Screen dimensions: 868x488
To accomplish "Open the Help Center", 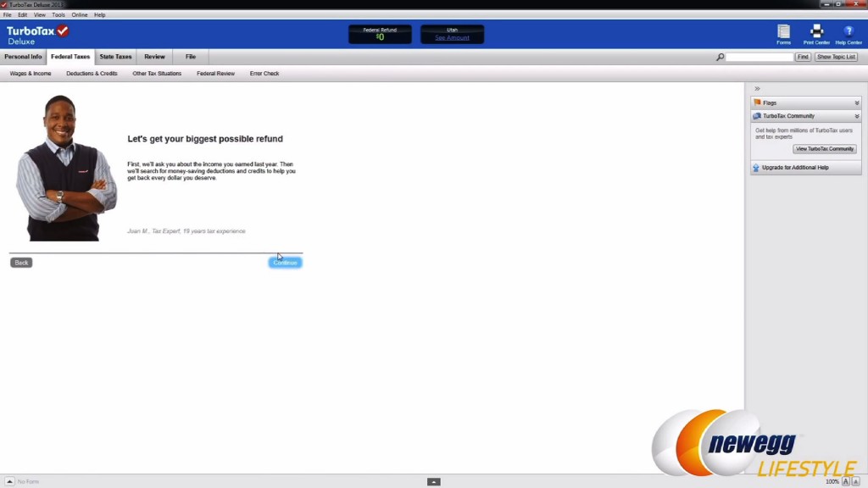I will [849, 34].
